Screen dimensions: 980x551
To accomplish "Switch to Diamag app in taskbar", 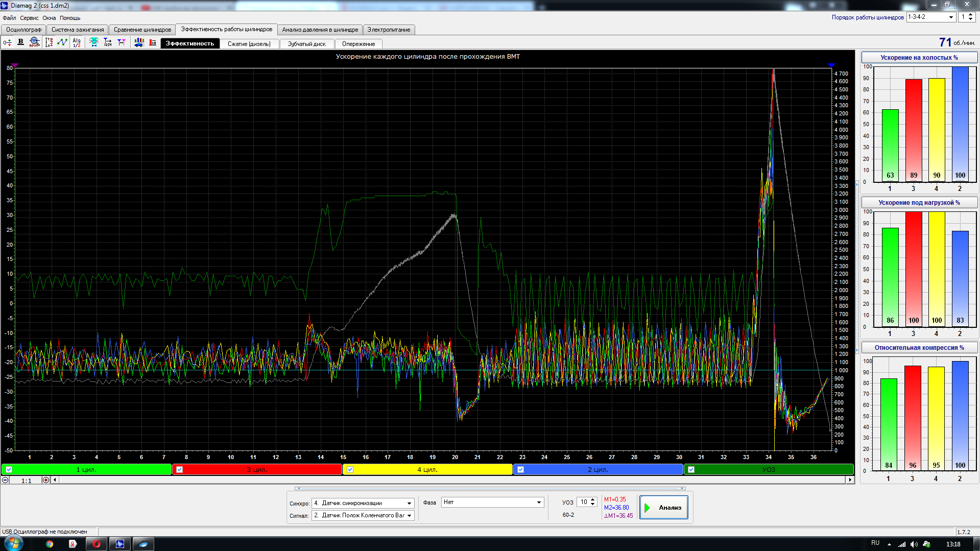I will point(120,544).
